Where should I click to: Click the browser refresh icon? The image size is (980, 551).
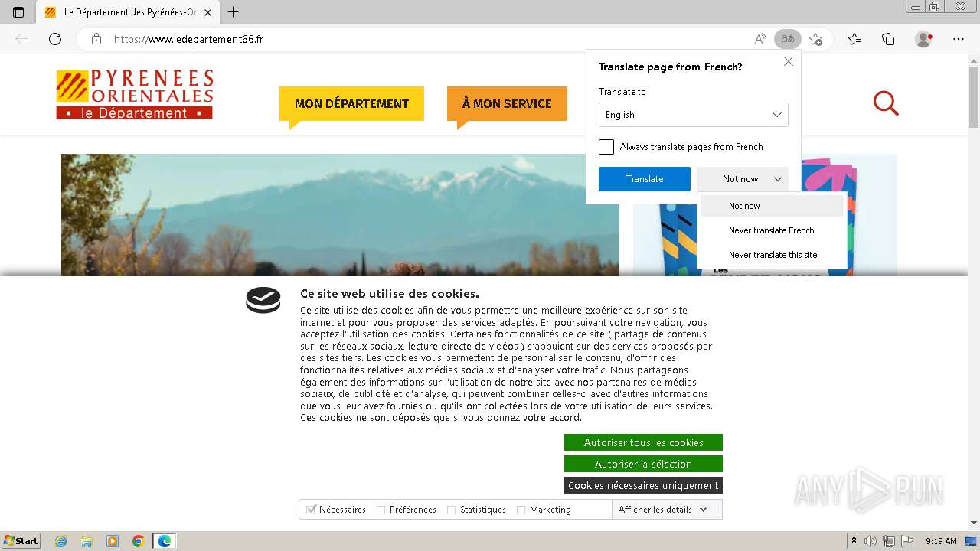[x=55, y=39]
